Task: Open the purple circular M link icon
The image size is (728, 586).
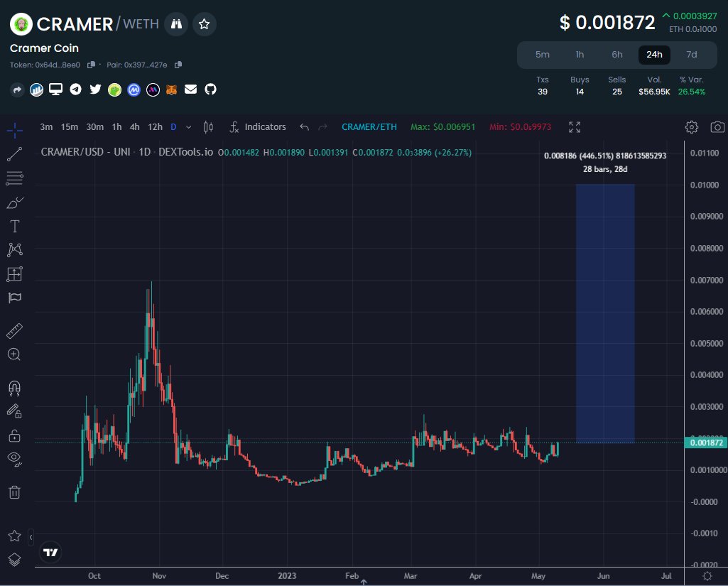Action: coord(153,89)
